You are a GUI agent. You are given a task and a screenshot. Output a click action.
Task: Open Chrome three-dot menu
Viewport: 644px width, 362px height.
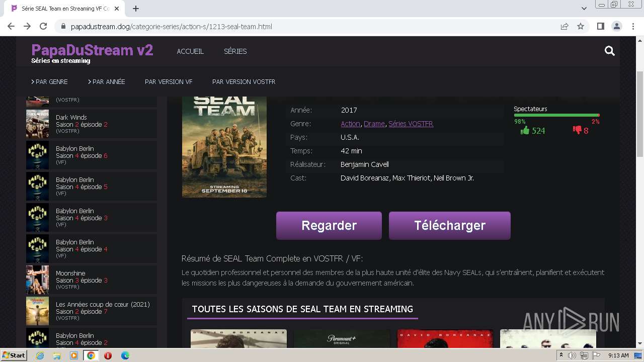(633, 26)
